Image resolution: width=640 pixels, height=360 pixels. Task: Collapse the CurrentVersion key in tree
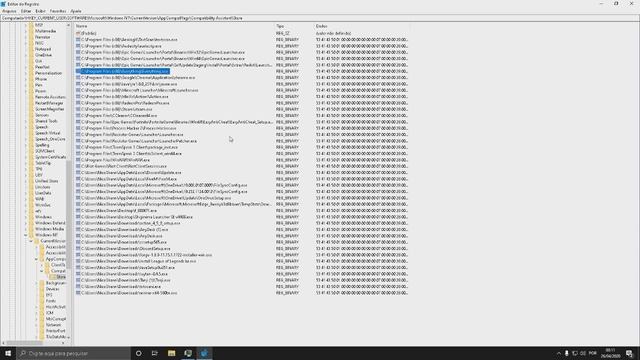point(31,241)
